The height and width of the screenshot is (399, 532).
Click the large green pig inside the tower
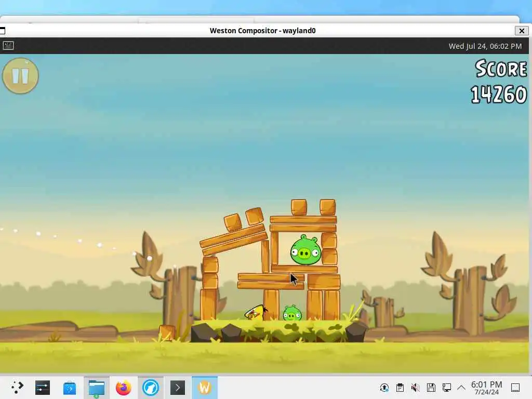pyautogui.click(x=305, y=250)
